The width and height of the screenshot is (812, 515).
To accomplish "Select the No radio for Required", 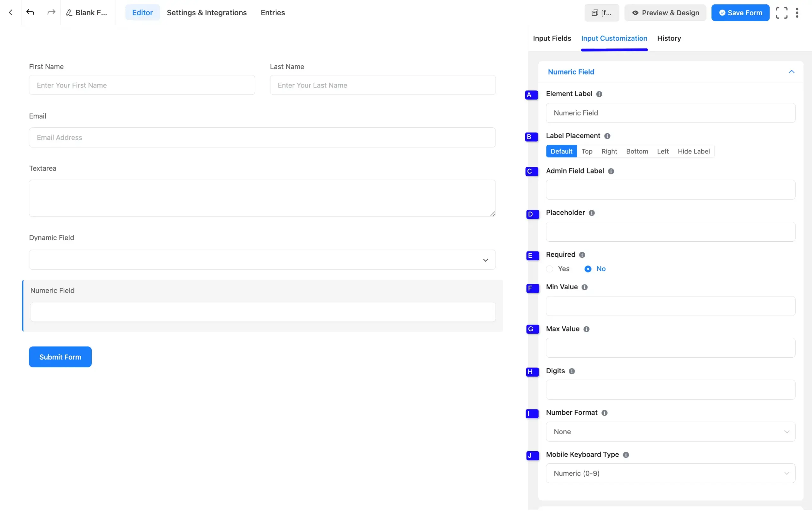I will [588, 269].
